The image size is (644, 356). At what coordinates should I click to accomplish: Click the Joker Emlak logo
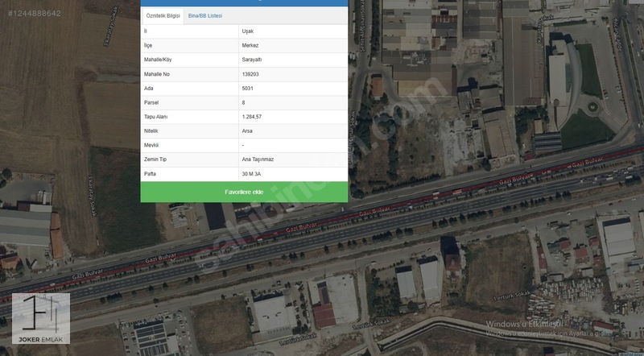click(41, 318)
